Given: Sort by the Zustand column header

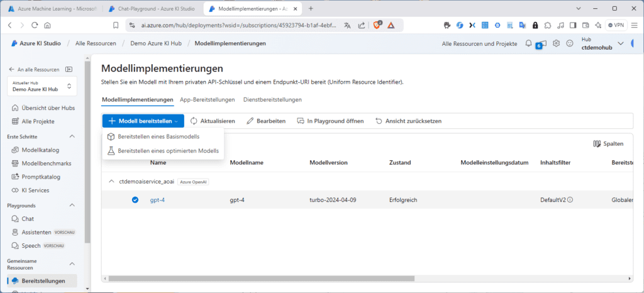Looking at the screenshot, I should (399, 162).
